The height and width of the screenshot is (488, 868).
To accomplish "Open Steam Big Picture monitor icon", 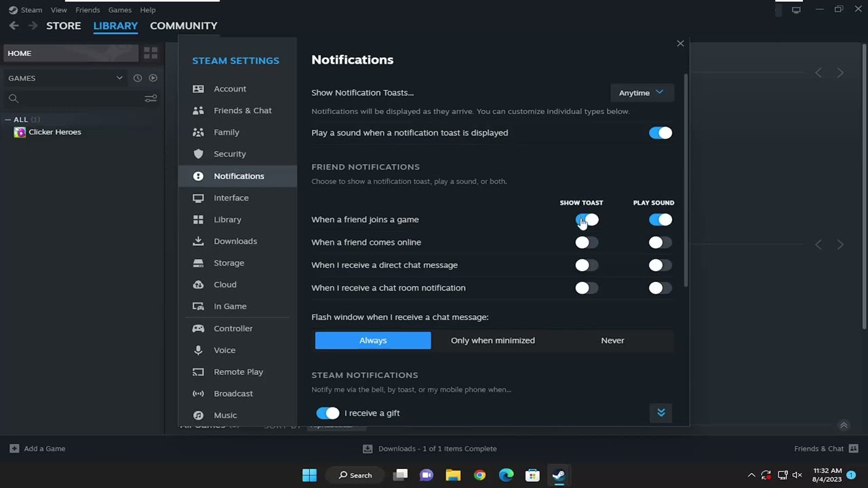I will click(796, 9).
